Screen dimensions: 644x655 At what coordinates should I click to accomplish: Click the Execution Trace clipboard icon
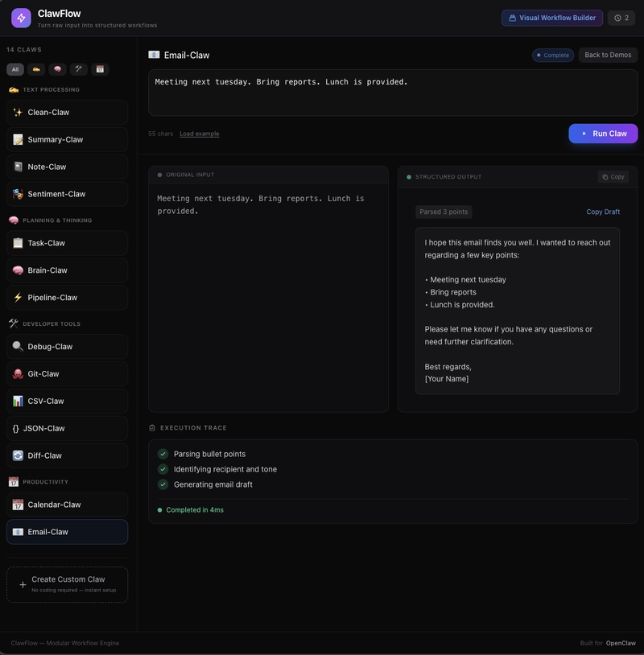point(152,428)
